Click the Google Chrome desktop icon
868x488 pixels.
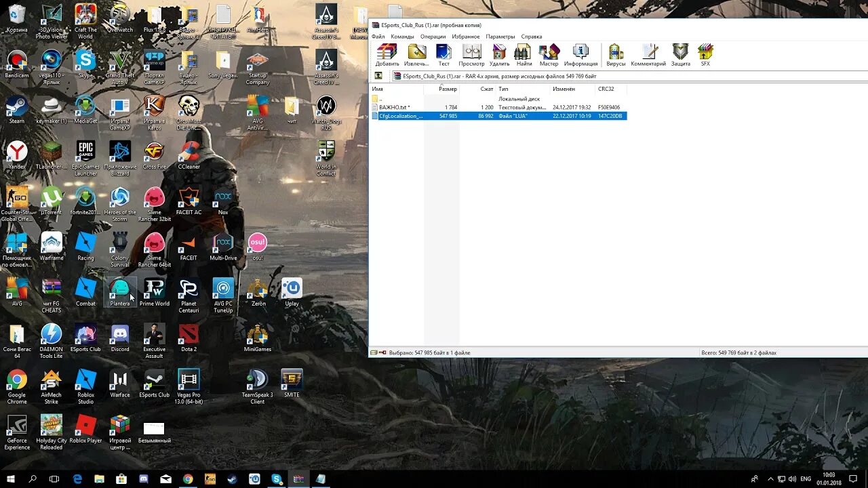(17, 387)
